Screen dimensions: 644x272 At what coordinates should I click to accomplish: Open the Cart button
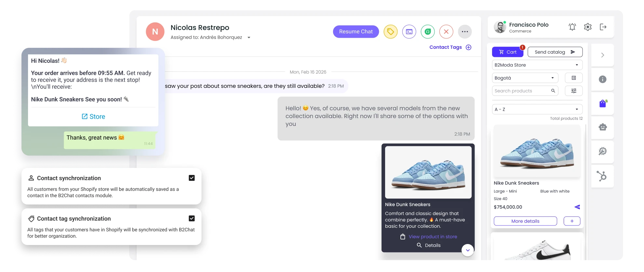click(507, 52)
